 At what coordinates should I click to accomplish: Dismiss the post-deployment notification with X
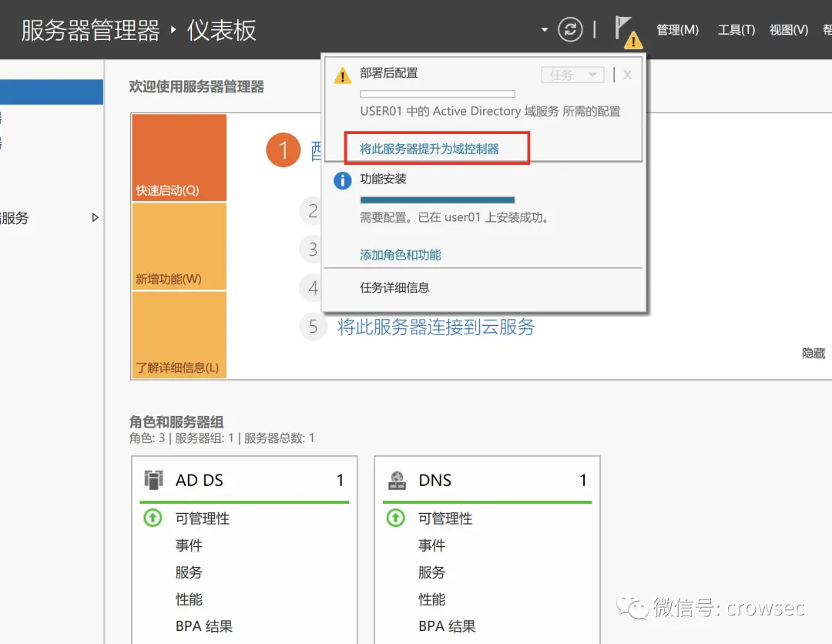[x=627, y=75]
